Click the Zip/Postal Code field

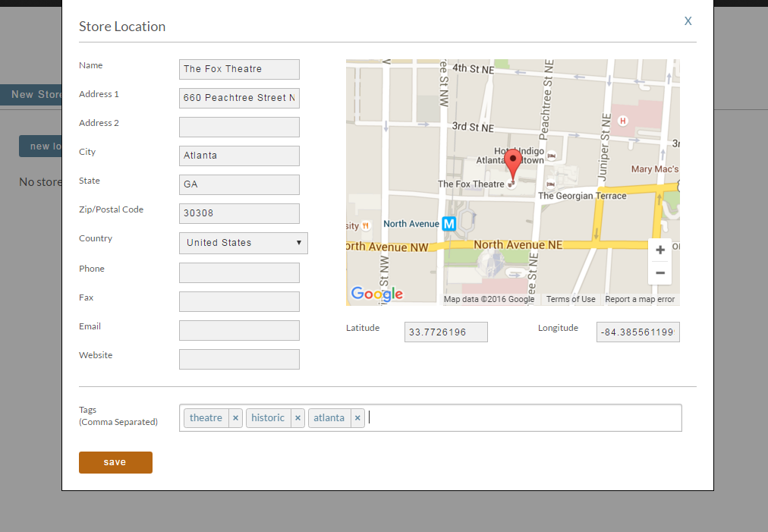[x=239, y=213]
